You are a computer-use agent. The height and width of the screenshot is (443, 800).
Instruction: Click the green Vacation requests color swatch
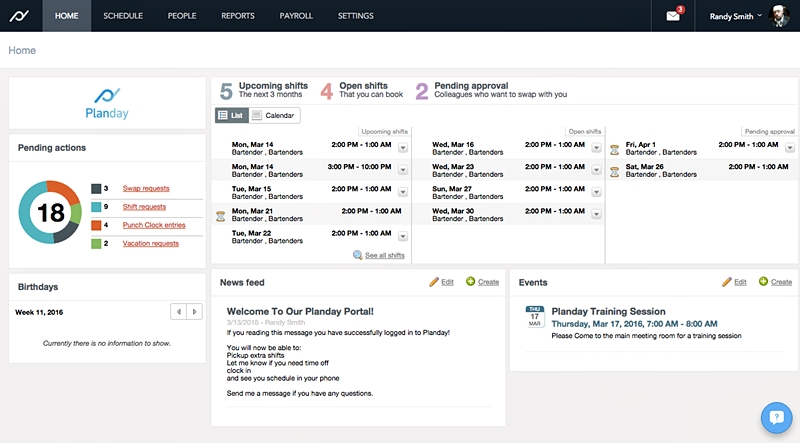click(96, 243)
